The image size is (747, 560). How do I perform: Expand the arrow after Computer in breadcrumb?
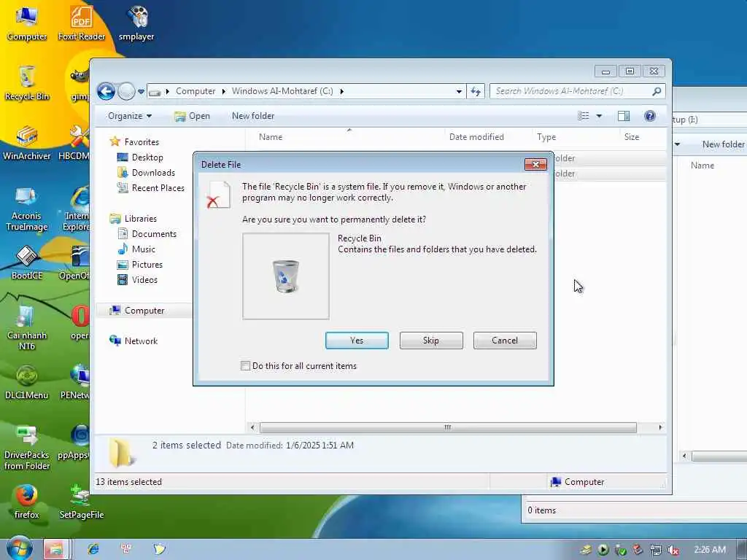[x=223, y=91]
